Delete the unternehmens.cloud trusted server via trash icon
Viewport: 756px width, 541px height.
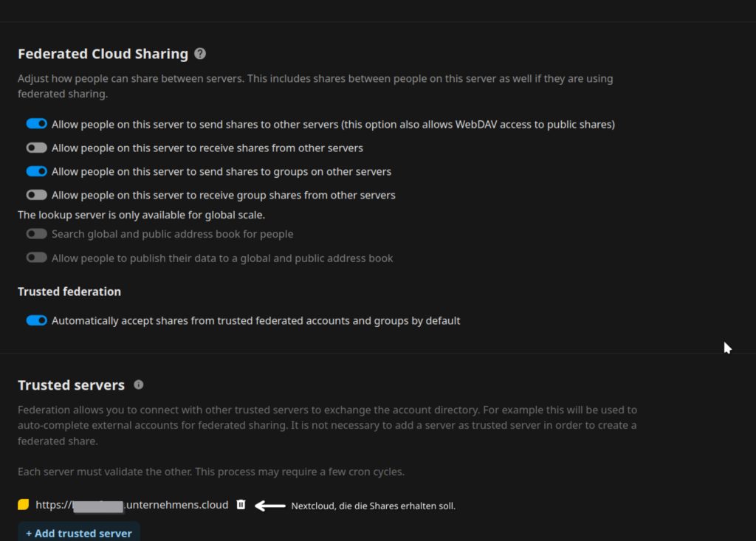pyautogui.click(x=241, y=505)
